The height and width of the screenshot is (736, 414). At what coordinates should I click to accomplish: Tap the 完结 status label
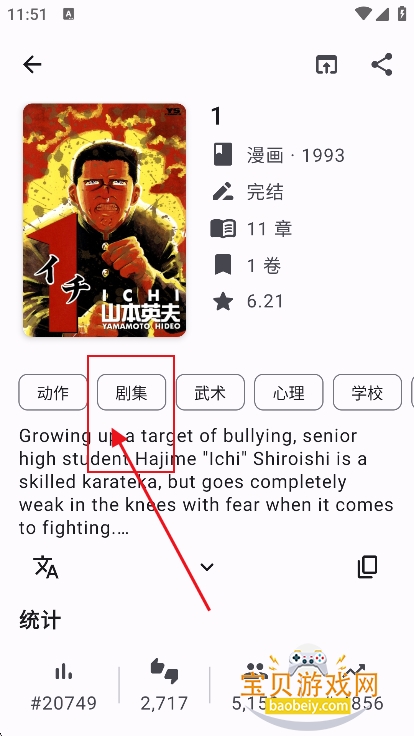(x=265, y=192)
